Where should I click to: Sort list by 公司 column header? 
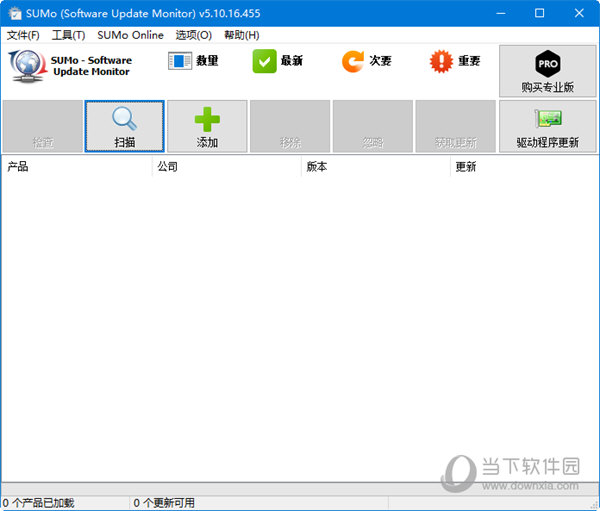(x=227, y=167)
